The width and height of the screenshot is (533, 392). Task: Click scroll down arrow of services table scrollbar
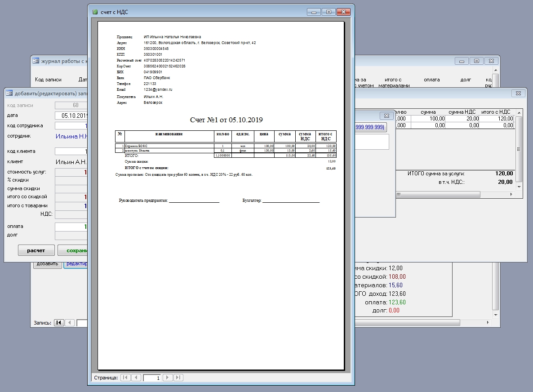[519, 187]
